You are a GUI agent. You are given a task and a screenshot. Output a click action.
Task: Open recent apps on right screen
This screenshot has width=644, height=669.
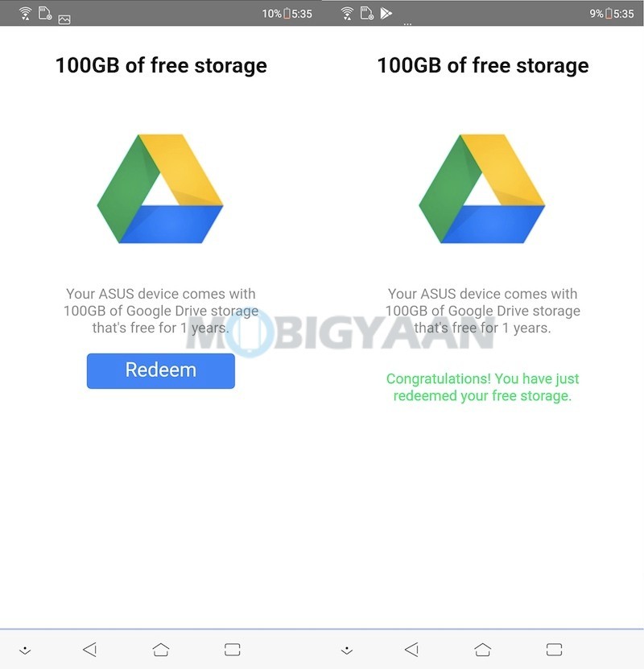[x=555, y=650]
